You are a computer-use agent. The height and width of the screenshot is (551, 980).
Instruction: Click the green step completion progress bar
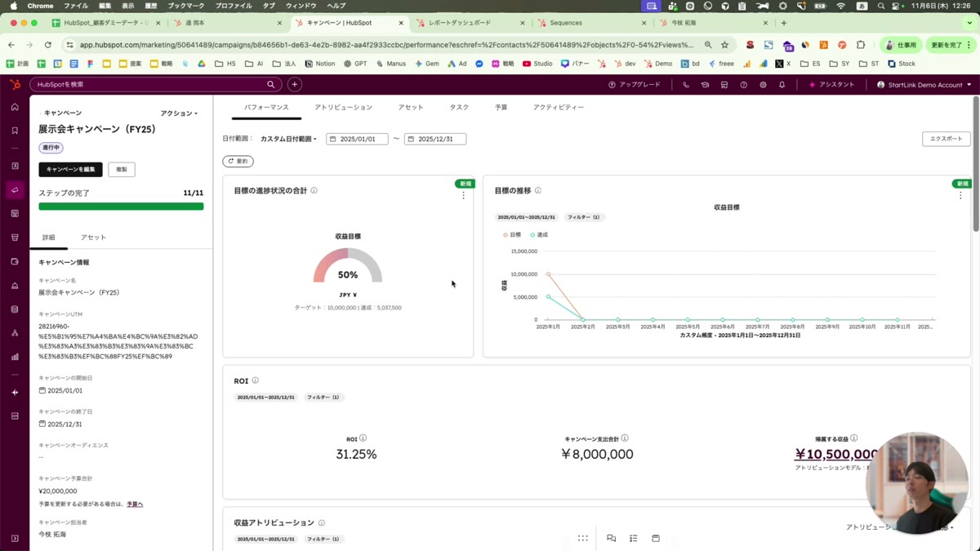click(x=121, y=207)
